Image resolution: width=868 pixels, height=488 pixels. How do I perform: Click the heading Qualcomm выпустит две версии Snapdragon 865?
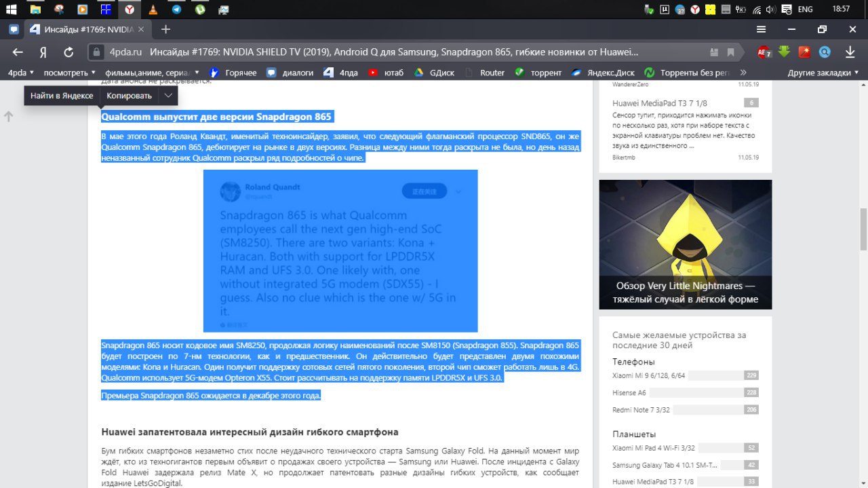[x=216, y=116]
